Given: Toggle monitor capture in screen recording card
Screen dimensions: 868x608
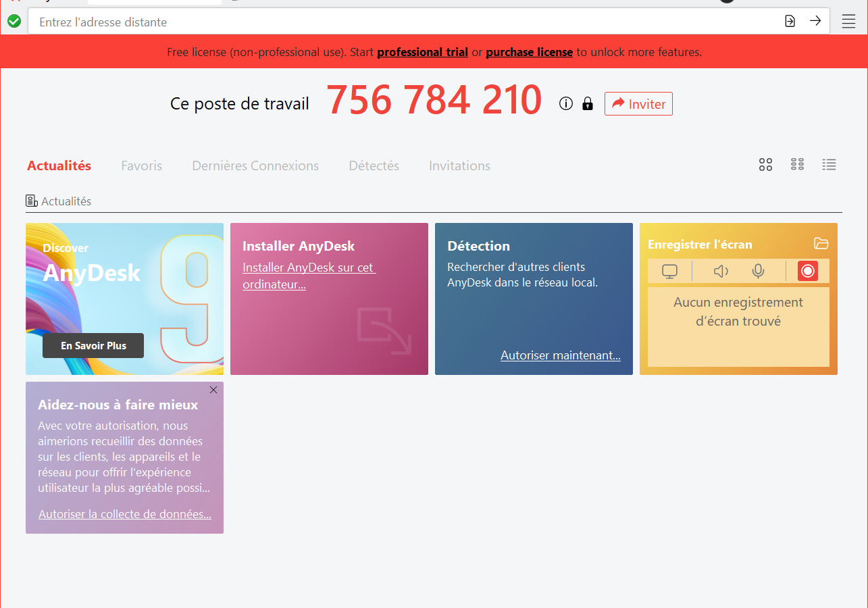Looking at the screenshot, I should click(669, 272).
